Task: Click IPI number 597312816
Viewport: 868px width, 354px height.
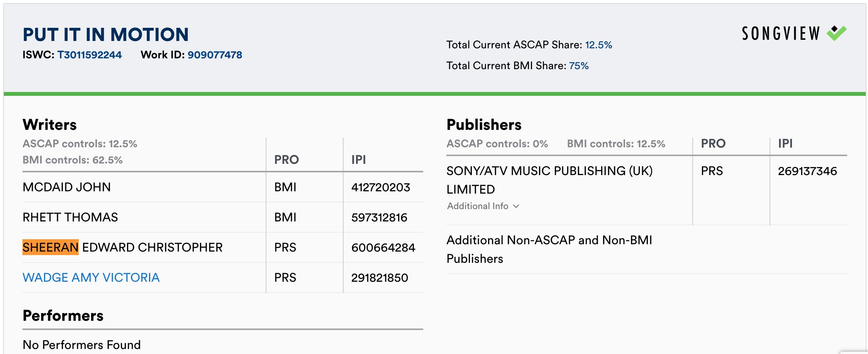Action: click(x=379, y=218)
